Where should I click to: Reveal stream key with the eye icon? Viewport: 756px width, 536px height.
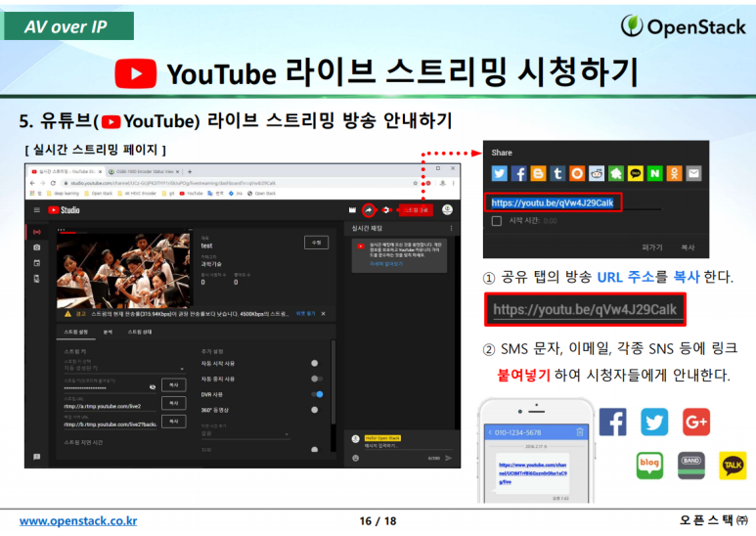tap(153, 387)
